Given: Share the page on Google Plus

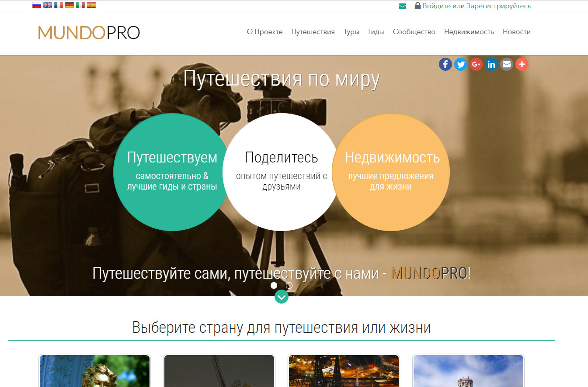Looking at the screenshot, I should point(476,64).
